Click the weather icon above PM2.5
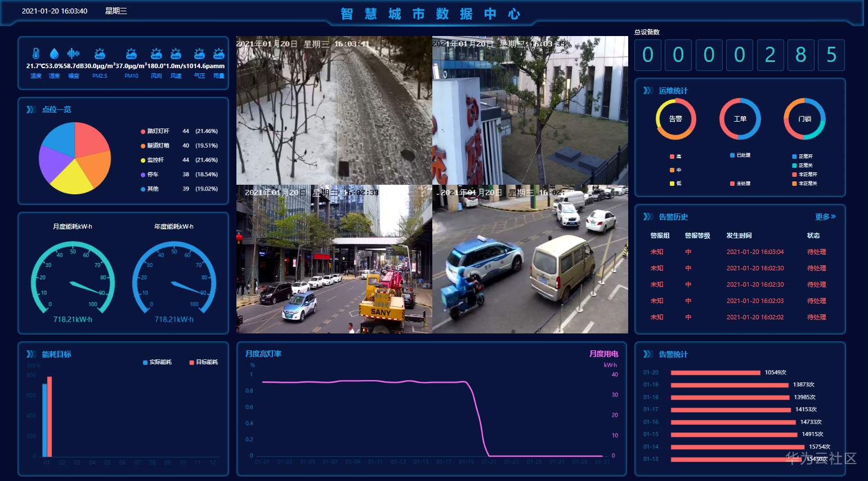The width and height of the screenshot is (868, 481). (x=100, y=54)
